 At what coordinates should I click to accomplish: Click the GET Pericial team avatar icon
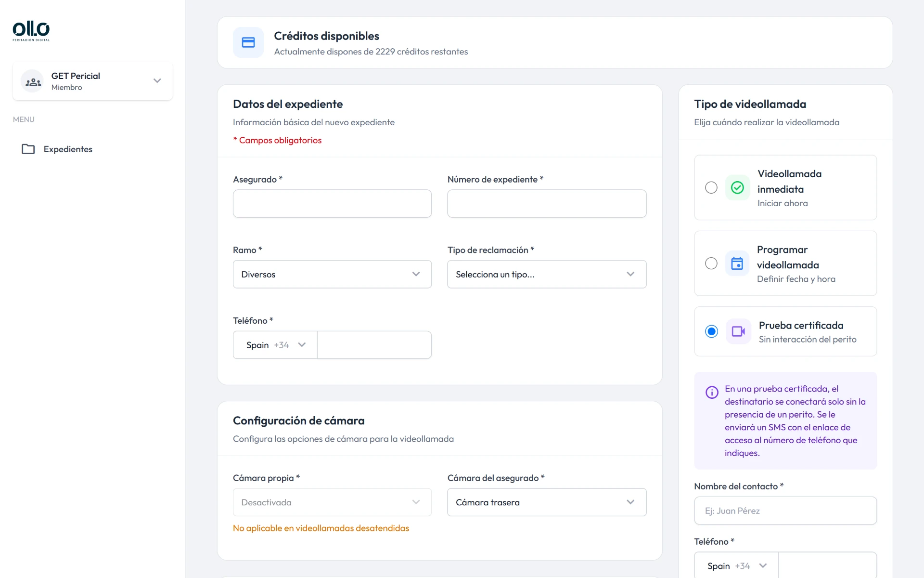pos(33,81)
